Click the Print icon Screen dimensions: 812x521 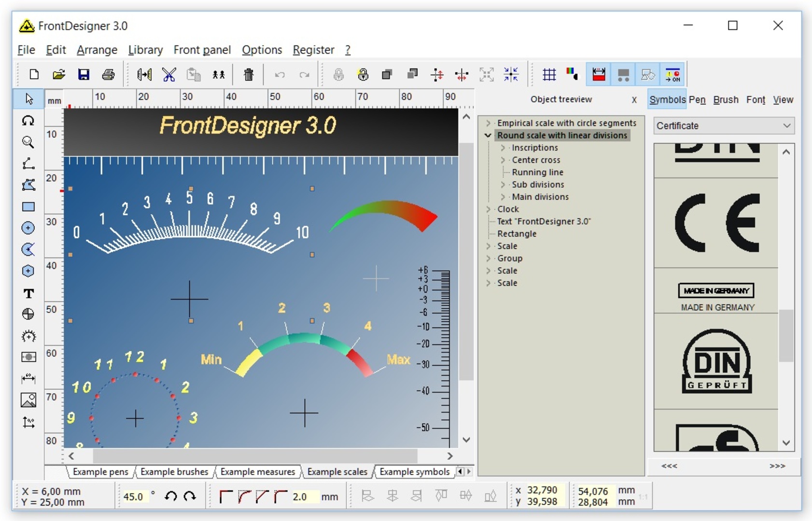[108, 74]
